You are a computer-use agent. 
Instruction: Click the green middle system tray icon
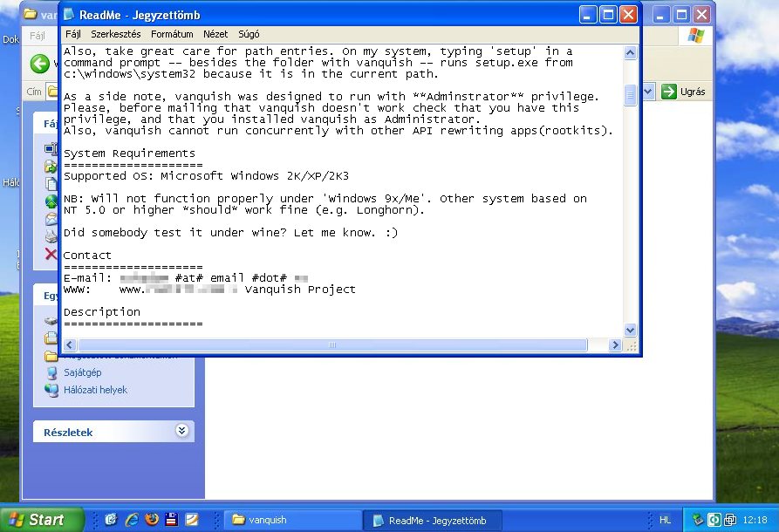(714, 520)
